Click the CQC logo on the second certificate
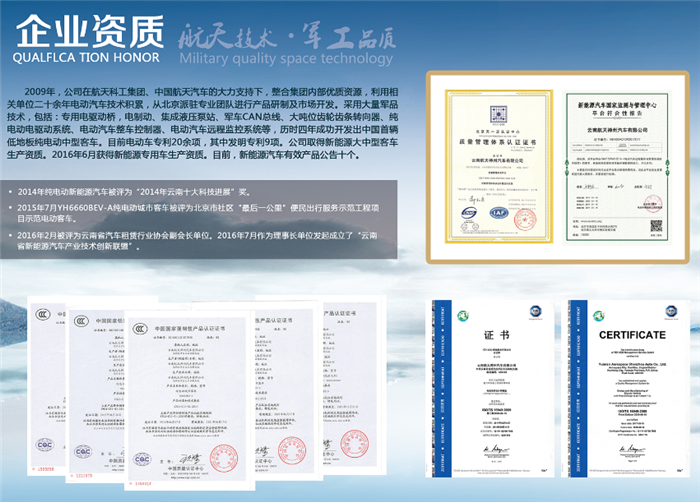This screenshot has height=502, width=700. 83,451
